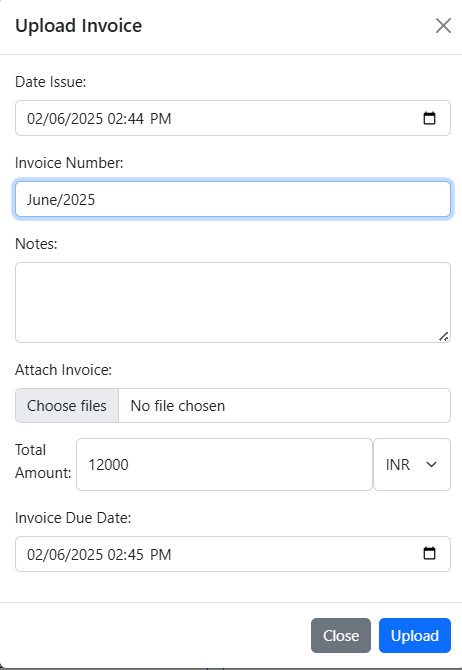Viewport: 462px width, 670px height.
Task: Click the Choose files button
Action: [67, 406]
